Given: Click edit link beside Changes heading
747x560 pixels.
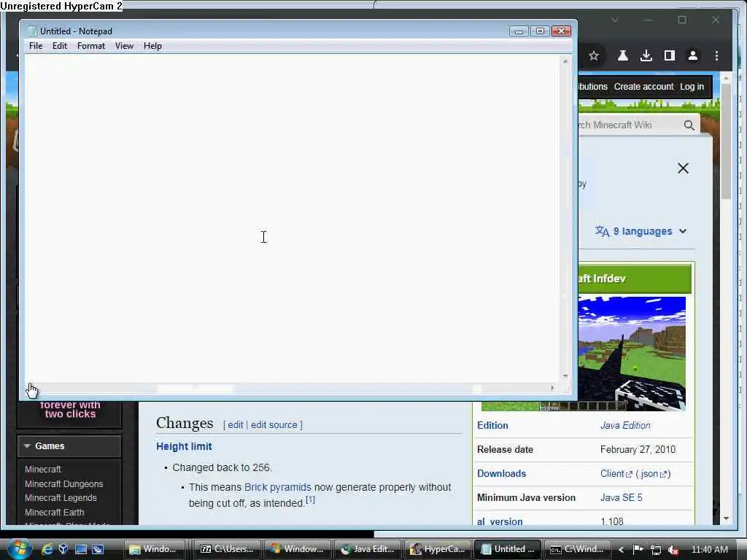Looking at the screenshot, I should tap(236, 425).
